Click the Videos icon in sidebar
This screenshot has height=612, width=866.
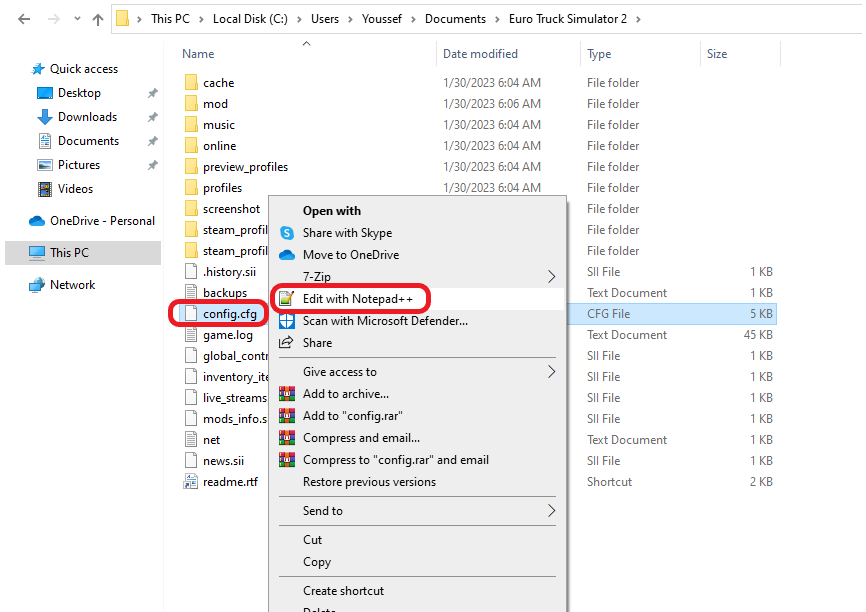pyautogui.click(x=45, y=189)
